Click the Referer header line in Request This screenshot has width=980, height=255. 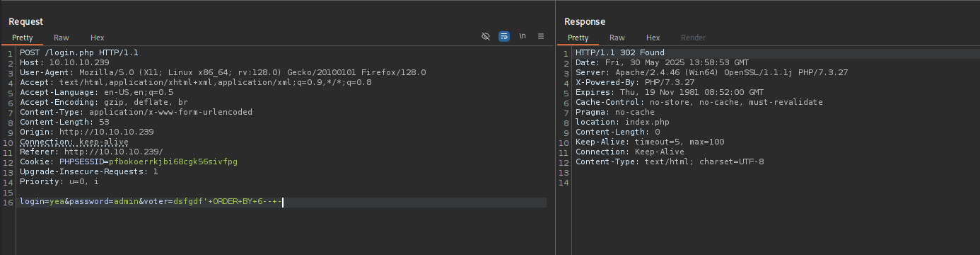click(91, 152)
